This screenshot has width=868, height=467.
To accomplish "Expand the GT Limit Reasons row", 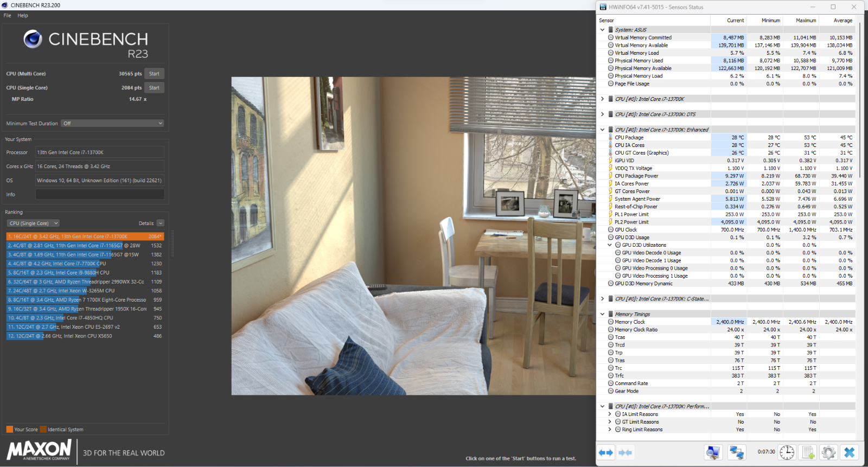I will click(x=610, y=422).
